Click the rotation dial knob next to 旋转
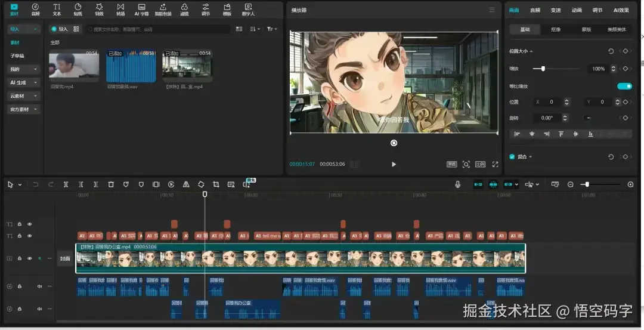Screen dimensions: 644x330 pyautogui.click(x=587, y=118)
